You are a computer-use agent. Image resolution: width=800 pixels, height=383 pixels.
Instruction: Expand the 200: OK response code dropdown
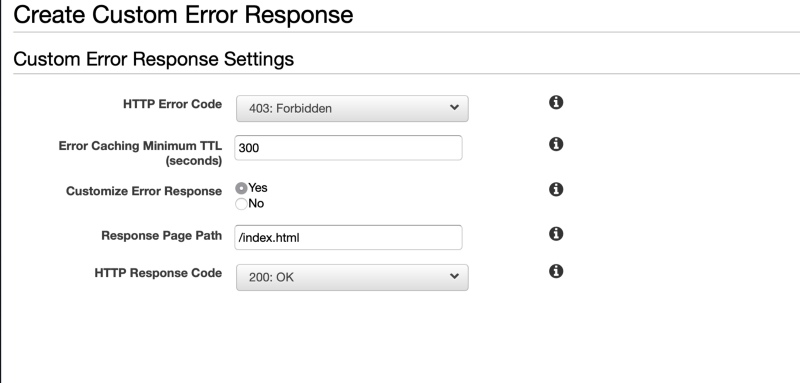(352, 277)
